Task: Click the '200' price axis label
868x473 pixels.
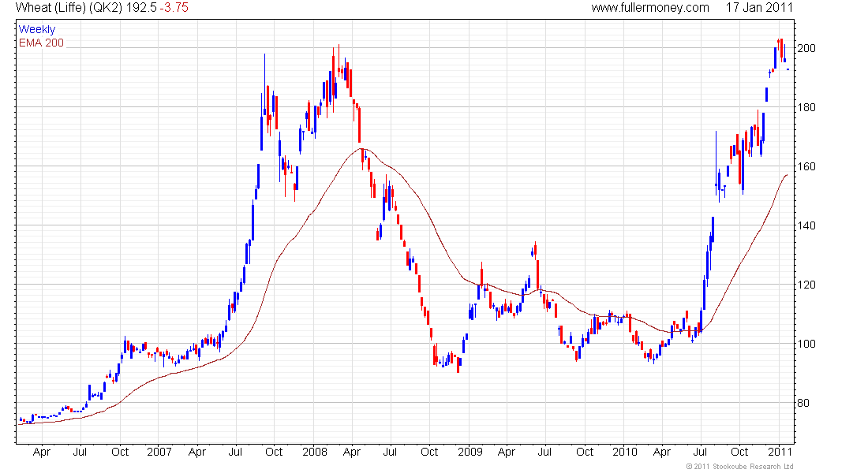Action: (x=806, y=48)
